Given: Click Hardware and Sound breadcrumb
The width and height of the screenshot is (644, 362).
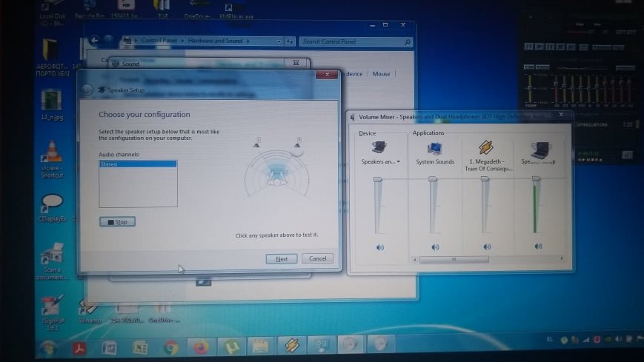Looking at the screenshot, I should click(215, 41).
